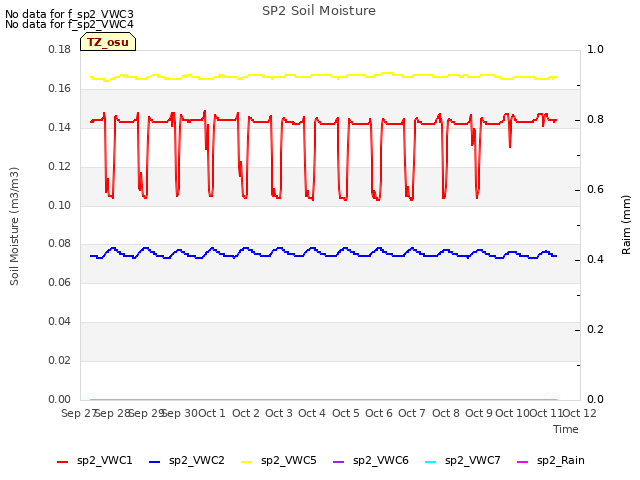Select the sp2_Rain legend label

coord(561,460)
